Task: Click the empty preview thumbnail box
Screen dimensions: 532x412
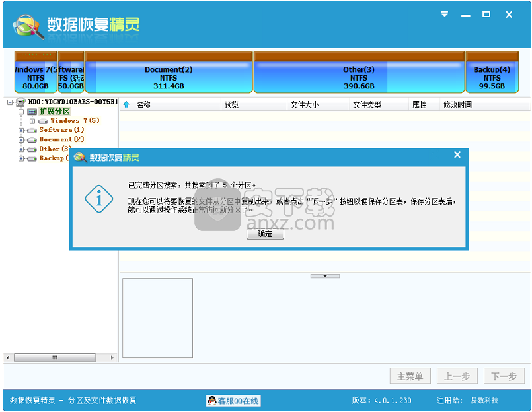Action: point(158,318)
